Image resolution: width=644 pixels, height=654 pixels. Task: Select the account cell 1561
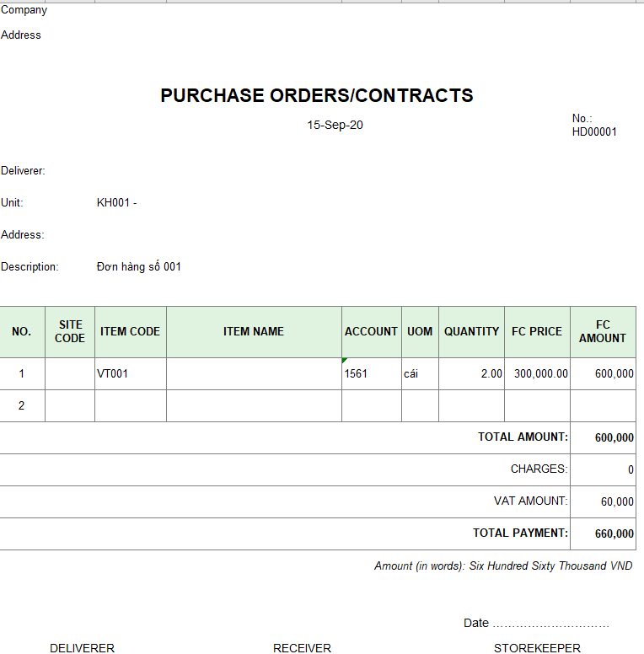tap(371, 373)
